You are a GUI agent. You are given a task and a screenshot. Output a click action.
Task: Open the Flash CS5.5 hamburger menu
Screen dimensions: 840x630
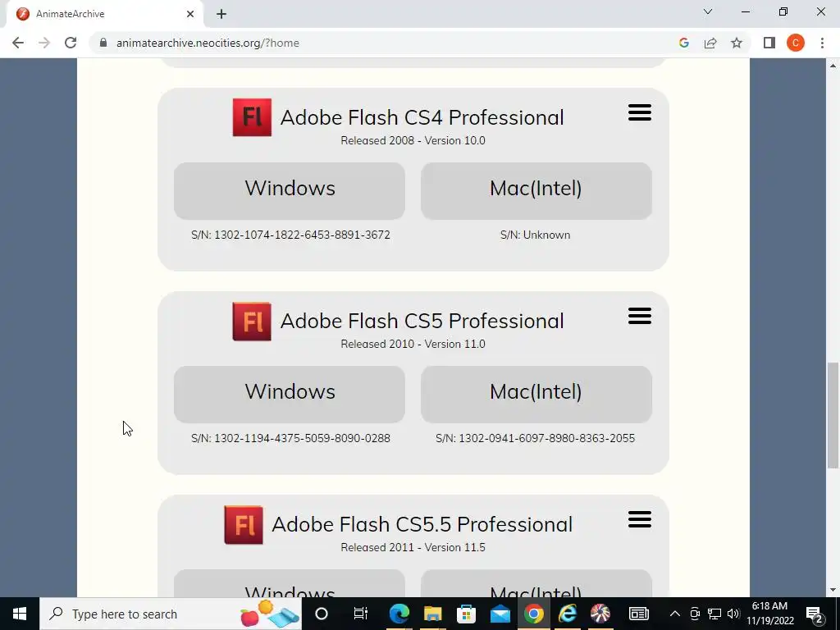pyautogui.click(x=640, y=519)
